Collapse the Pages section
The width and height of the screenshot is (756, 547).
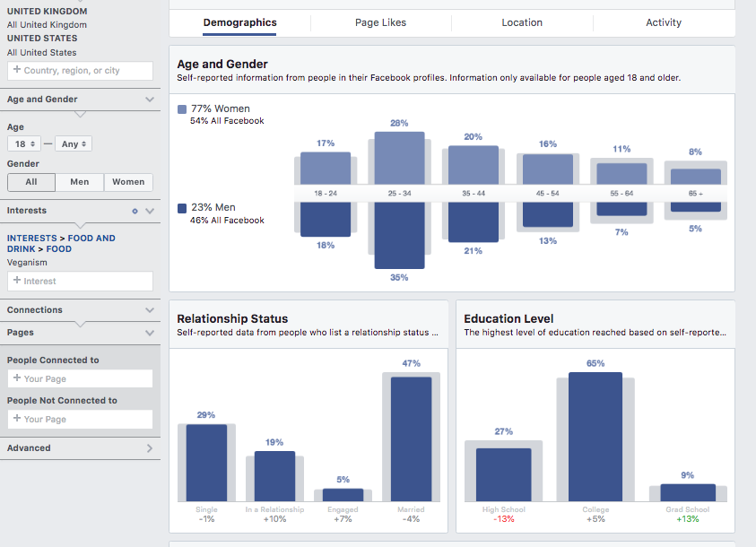tap(150, 333)
